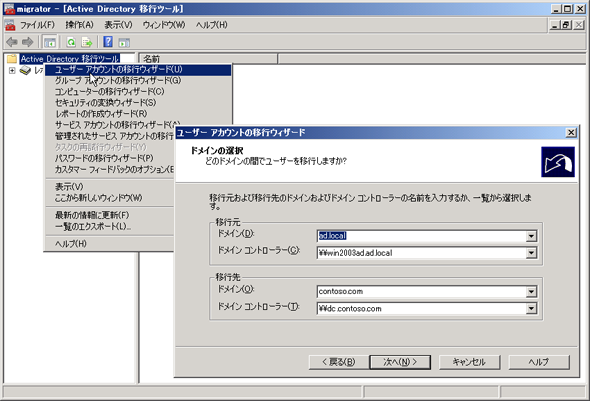590x401 pixels.
Task: Open the blue Help question-mark icon
Action: (108, 42)
